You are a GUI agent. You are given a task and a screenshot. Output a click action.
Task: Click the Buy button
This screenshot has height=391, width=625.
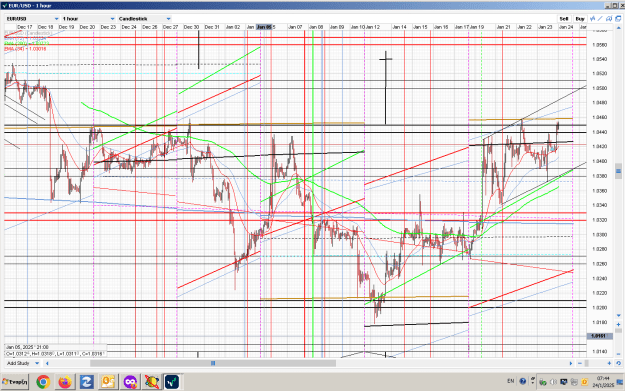coord(580,19)
